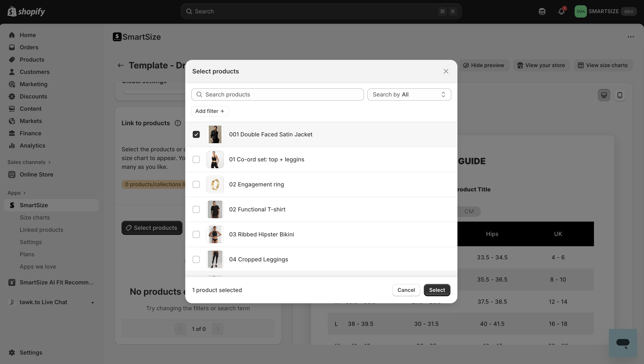The width and height of the screenshot is (644, 364).
Task: Click the 03 Ribbed Hipster Bikini thumbnail
Action: tap(215, 234)
